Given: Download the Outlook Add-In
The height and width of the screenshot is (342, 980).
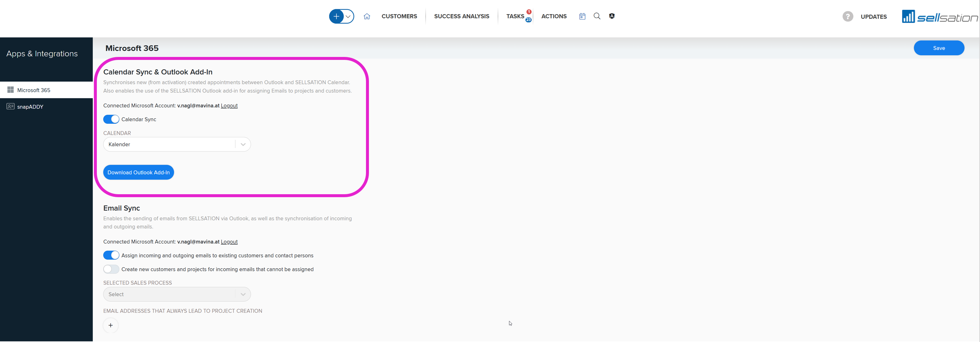Looking at the screenshot, I should pyautogui.click(x=138, y=172).
